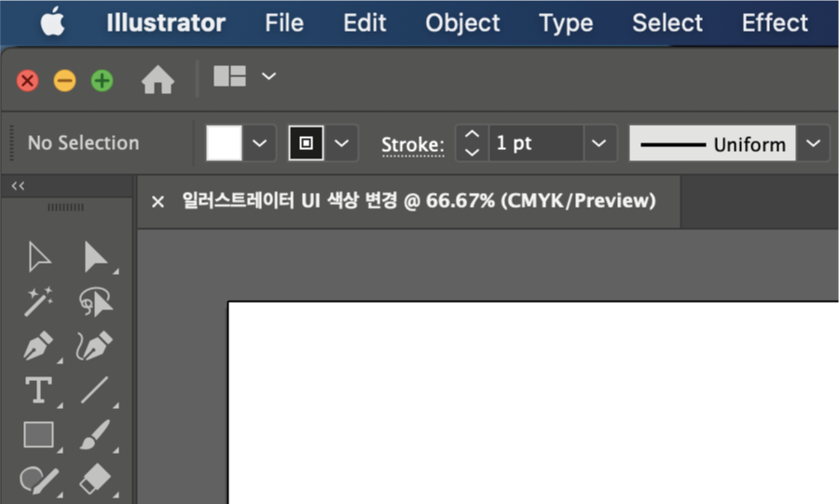Expand the Arrange Documents dropdown arrow
The width and height of the screenshot is (839, 504).
268,75
